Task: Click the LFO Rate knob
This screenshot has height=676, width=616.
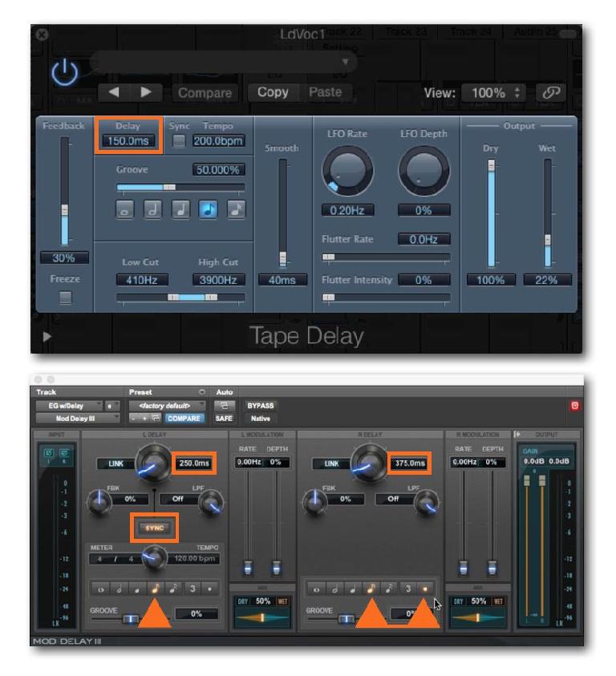Action: click(347, 172)
